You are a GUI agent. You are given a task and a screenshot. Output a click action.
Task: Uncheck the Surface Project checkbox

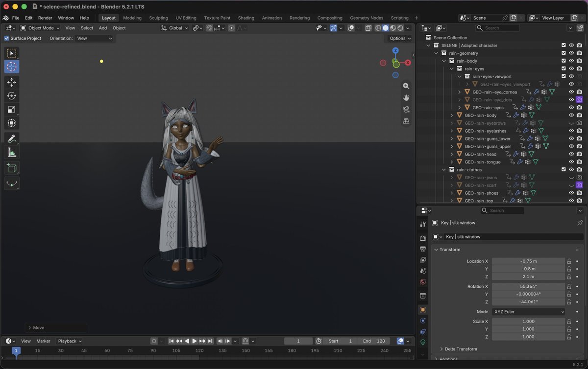[7, 38]
